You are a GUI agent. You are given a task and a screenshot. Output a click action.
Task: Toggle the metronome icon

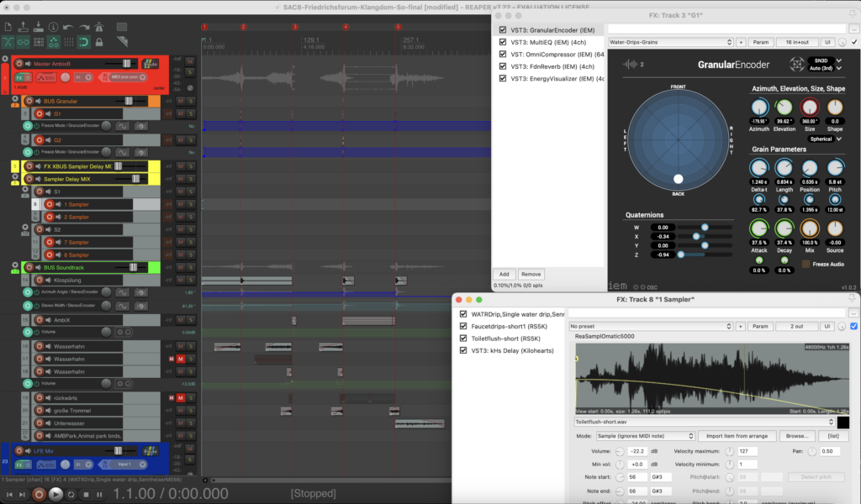(99, 27)
